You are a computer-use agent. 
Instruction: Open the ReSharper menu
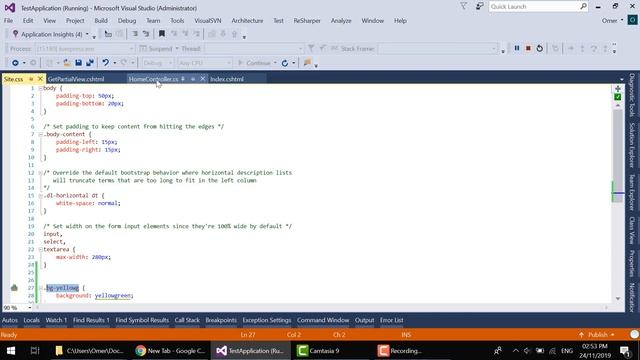click(x=307, y=20)
